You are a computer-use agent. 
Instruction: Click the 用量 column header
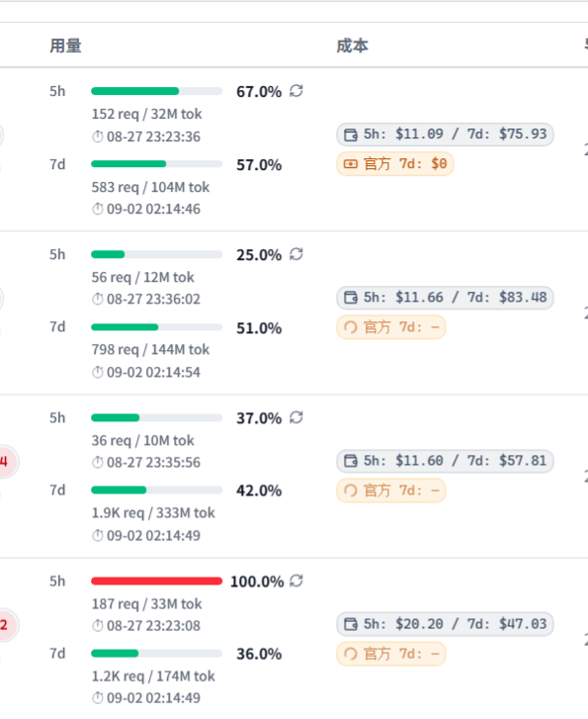pos(65,45)
